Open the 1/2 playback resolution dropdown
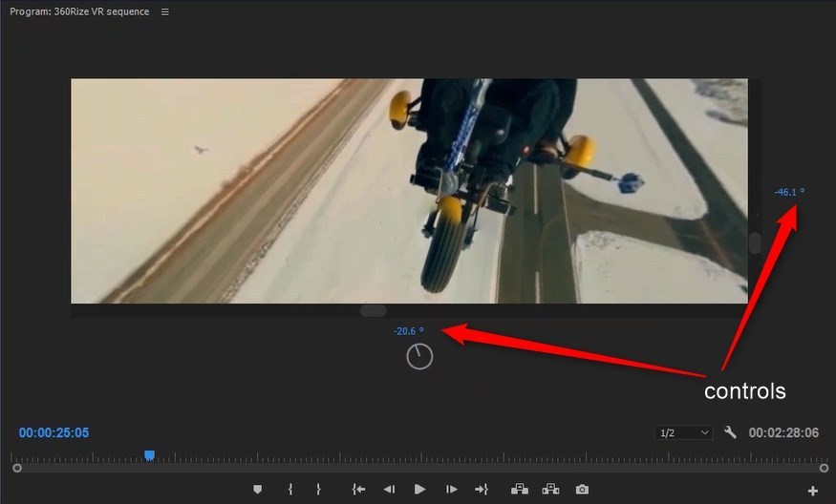This screenshot has width=836, height=504. pos(683,432)
